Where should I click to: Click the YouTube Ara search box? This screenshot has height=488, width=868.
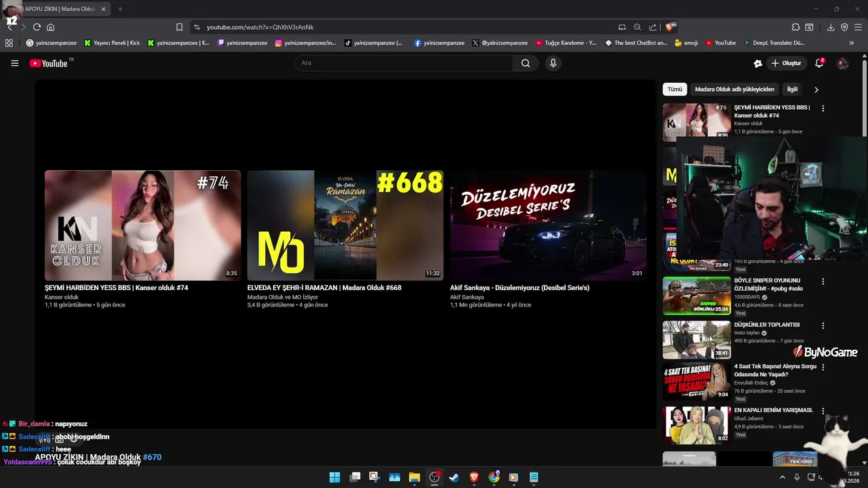(x=403, y=63)
